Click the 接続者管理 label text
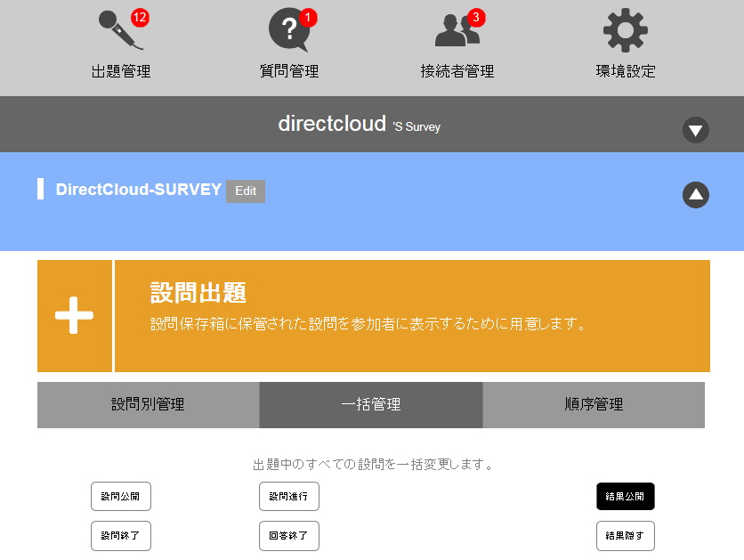The image size is (744, 560). click(457, 71)
